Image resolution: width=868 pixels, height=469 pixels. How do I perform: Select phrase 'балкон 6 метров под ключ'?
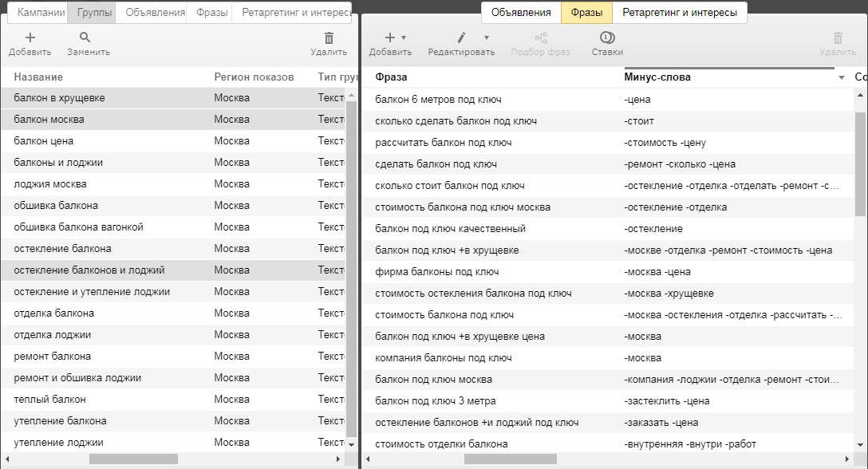(439, 100)
